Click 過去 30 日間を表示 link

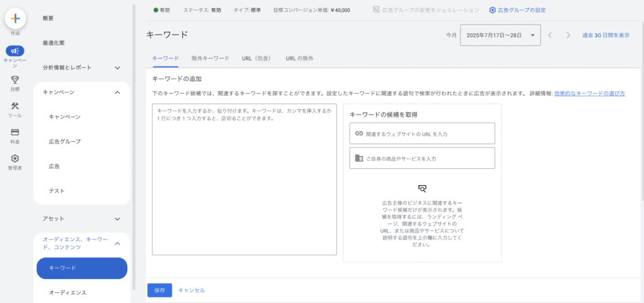(606, 35)
